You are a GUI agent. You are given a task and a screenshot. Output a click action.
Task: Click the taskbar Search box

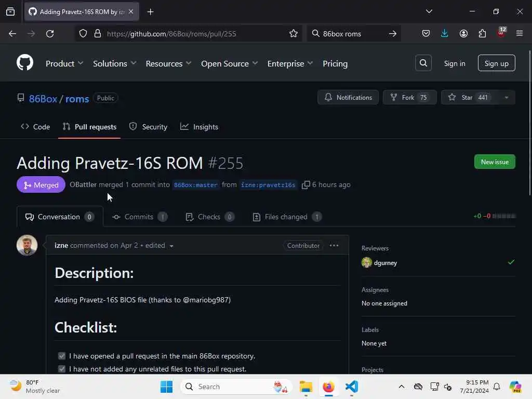pos(236,387)
